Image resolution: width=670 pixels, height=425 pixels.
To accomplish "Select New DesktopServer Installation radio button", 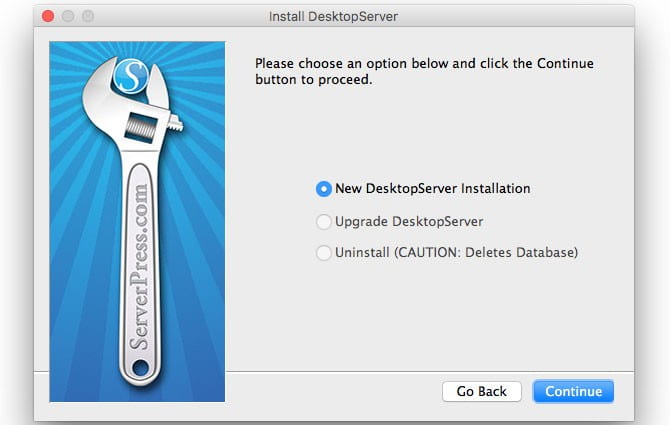I will (x=323, y=188).
